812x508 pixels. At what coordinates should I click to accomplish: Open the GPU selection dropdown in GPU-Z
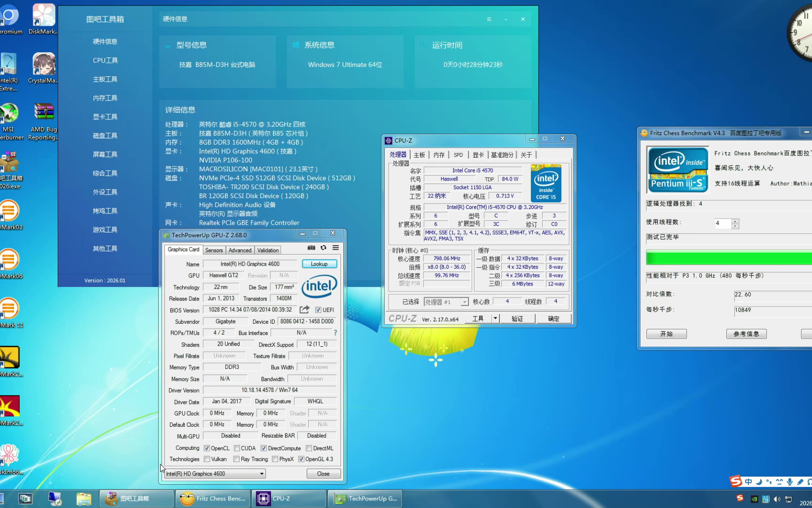pyautogui.click(x=215, y=474)
